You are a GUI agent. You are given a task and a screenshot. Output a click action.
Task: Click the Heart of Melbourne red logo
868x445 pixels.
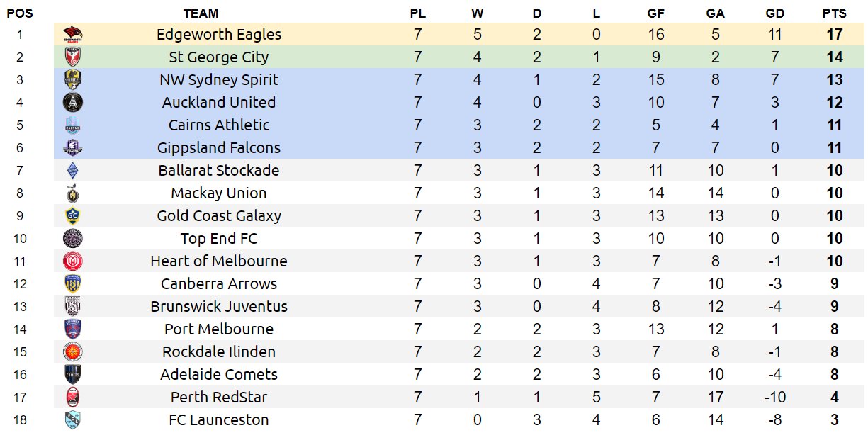(73, 261)
